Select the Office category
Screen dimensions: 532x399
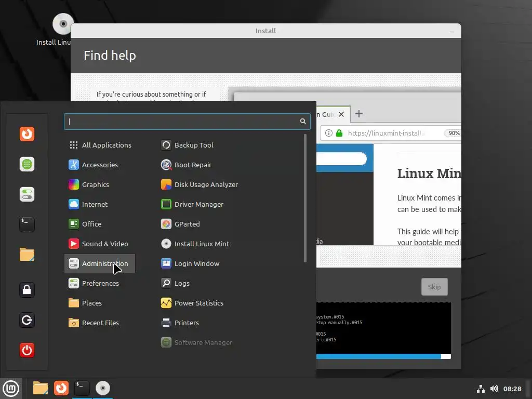tap(100, 224)
